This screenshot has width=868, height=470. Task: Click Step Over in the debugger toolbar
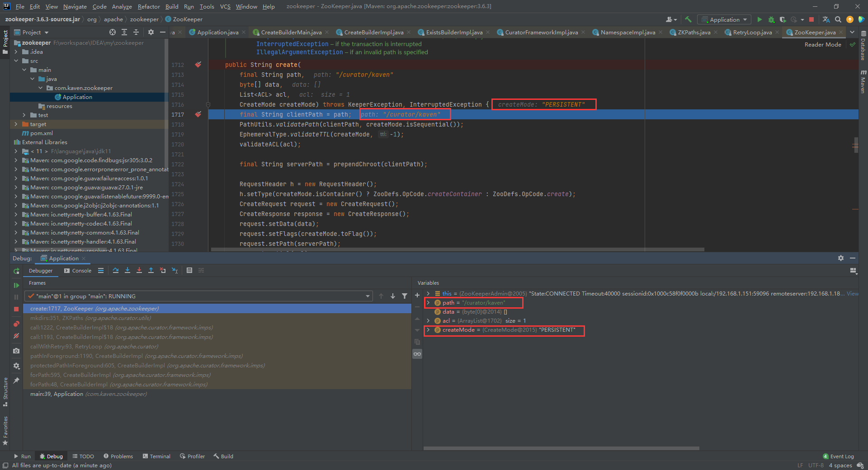click(x=116, y=270)
